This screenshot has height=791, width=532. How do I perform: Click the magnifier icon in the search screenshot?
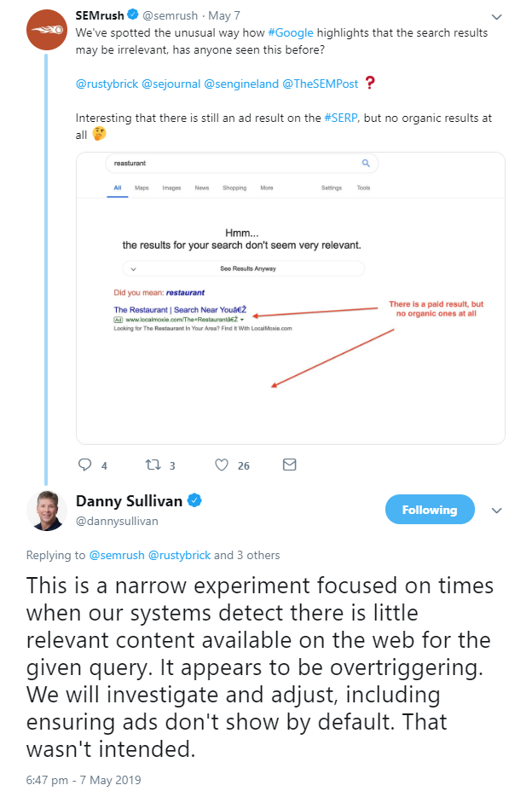coord(367,163)
